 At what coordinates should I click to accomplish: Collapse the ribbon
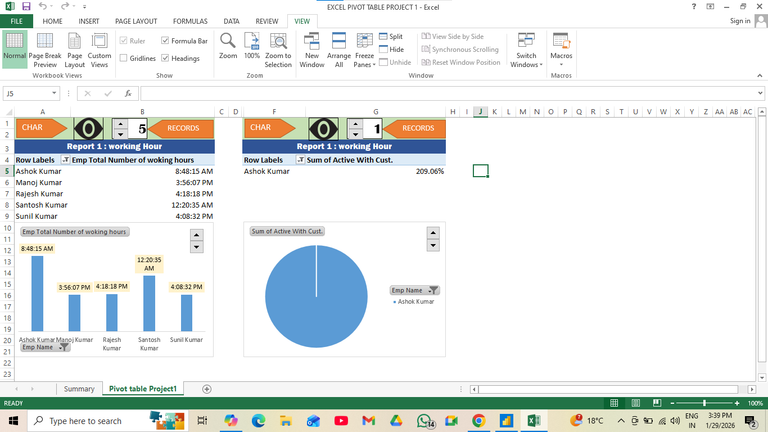pyautogui.click(x=760, y=75)
